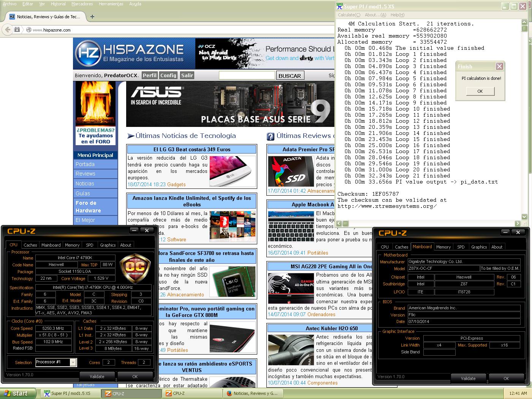Viewport: 532px width, 399px height.
Task: Click Super PI vertical scrollbar up arrow
Action: click(524, 22)
